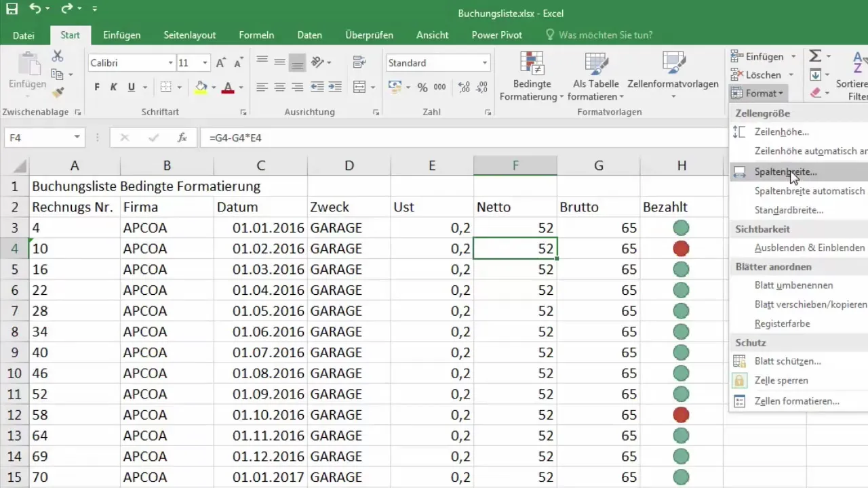Expand the Name Box dropdown showing F4

pos(77,138)
